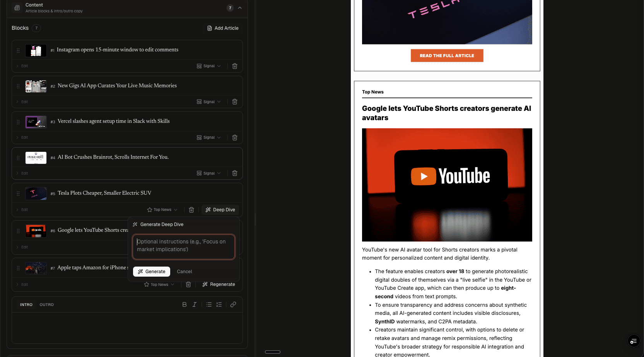Insert a numbered list
Viewport: 644px width, 357px height.
pos(219,304)
